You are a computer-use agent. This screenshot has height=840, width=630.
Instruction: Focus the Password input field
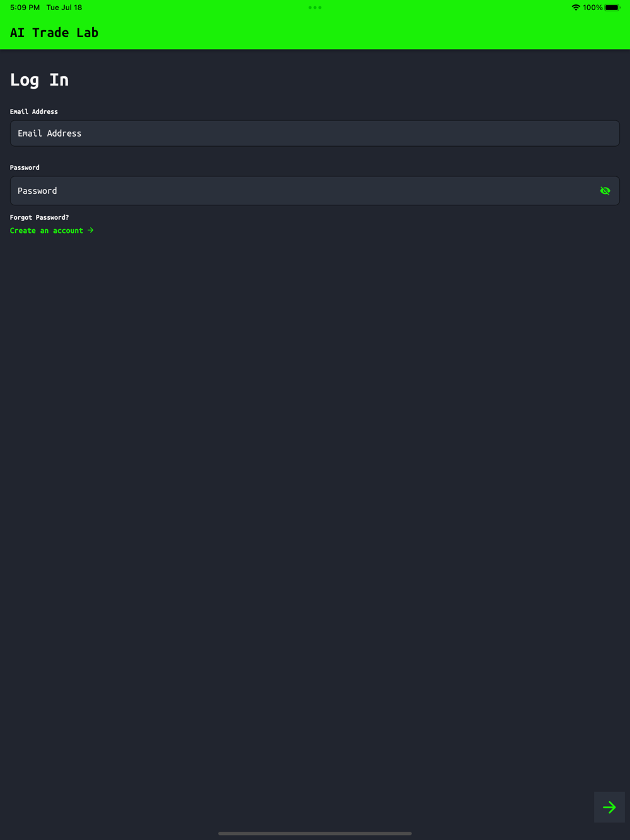pyautogui.click(x=315, y=191)
